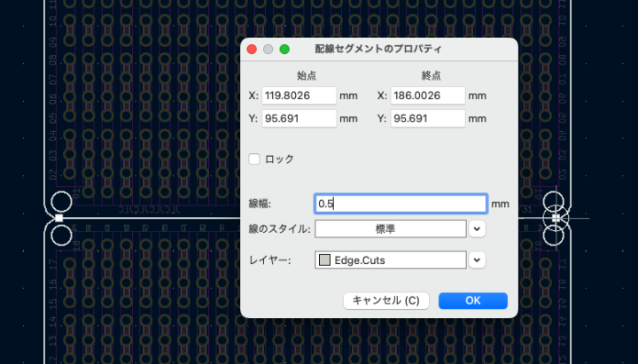Click the Edge.Cuts layer color swatch
638x364 pixels.
tap(324, 260)
